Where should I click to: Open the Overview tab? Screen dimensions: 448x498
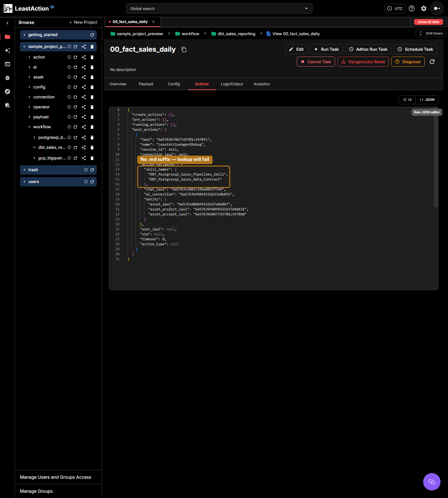(118, 84)
